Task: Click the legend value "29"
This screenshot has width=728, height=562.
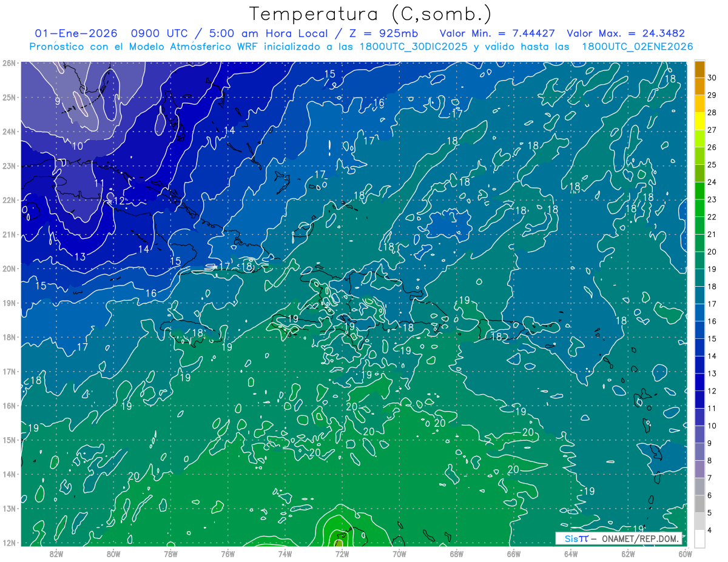Action: click(712, 95)
